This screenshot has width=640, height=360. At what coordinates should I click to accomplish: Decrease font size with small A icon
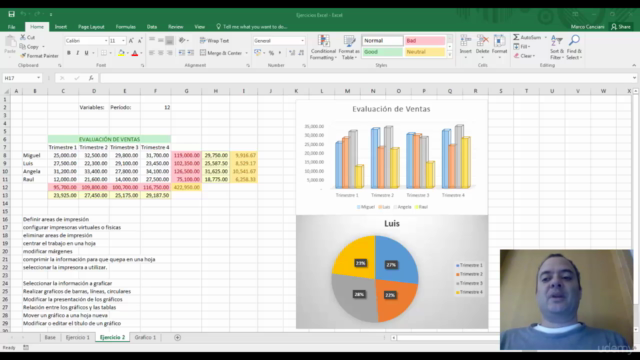pos(140,41)
